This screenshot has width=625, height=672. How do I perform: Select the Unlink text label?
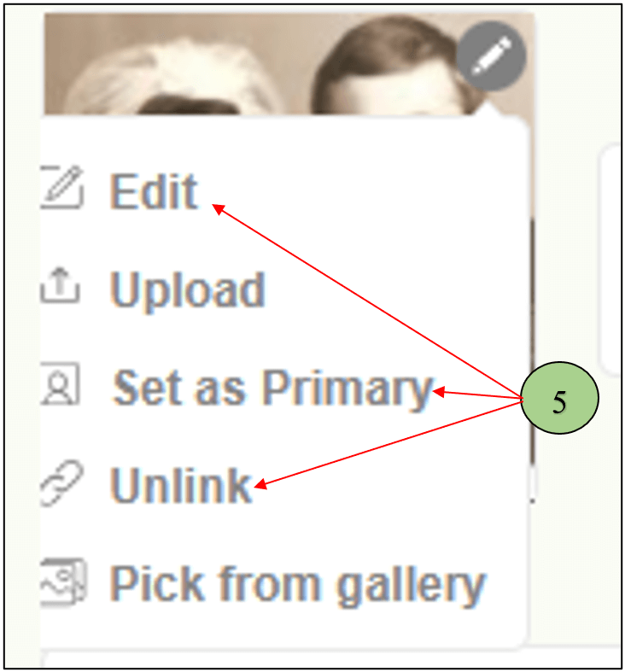182,486
